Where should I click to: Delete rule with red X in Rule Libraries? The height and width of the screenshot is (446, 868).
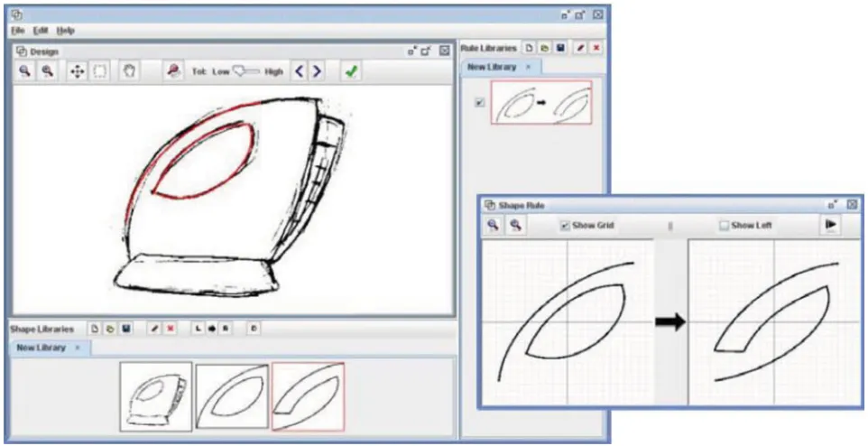(596, 48)
